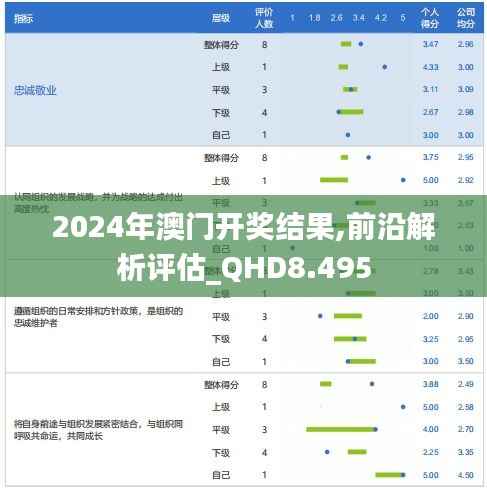Click the 公司均分 column header

(465, 18)
